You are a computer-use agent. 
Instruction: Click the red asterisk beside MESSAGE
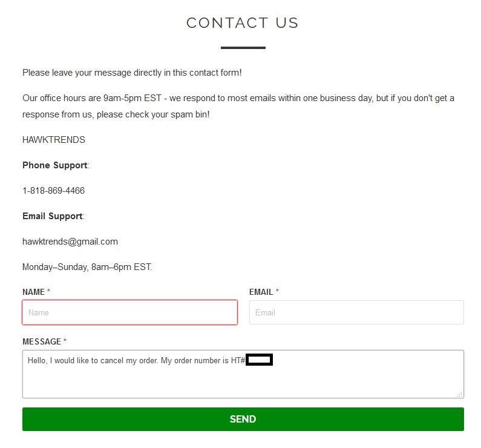(65, 341)
